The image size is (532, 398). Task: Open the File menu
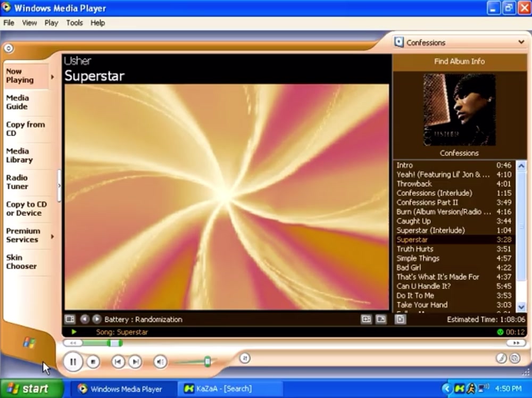tap(9, 23)
